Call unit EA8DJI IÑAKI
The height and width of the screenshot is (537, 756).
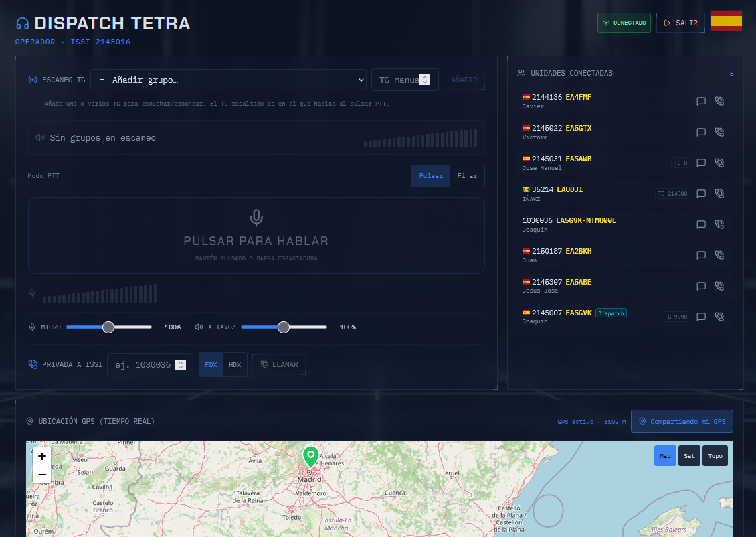719,194
